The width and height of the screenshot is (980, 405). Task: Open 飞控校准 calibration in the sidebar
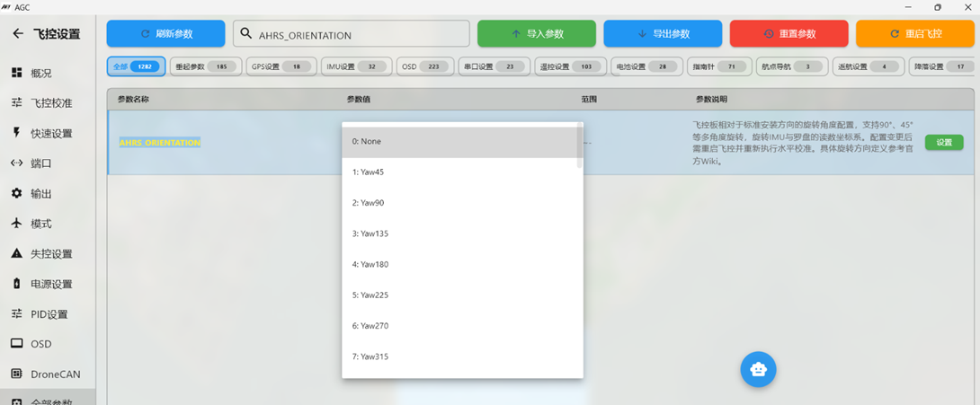pos(16,103)
